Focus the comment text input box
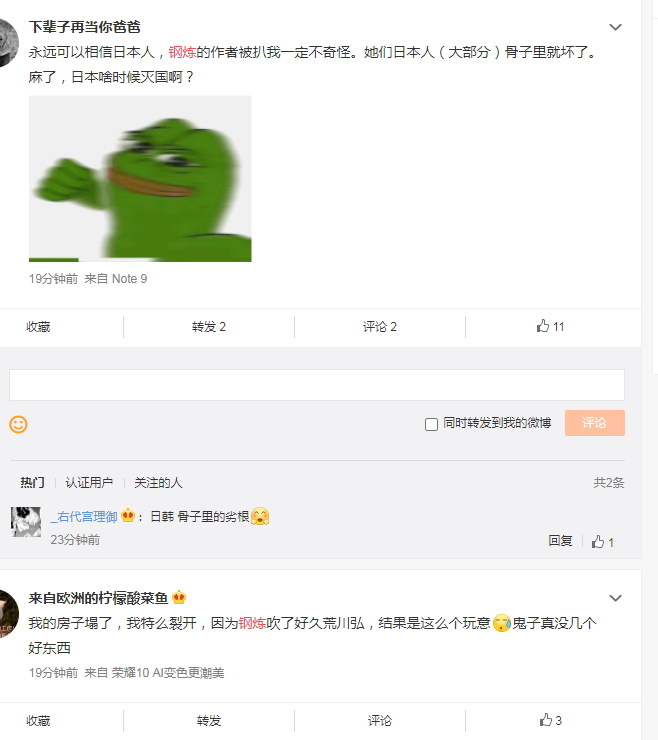 click(317, 385)
